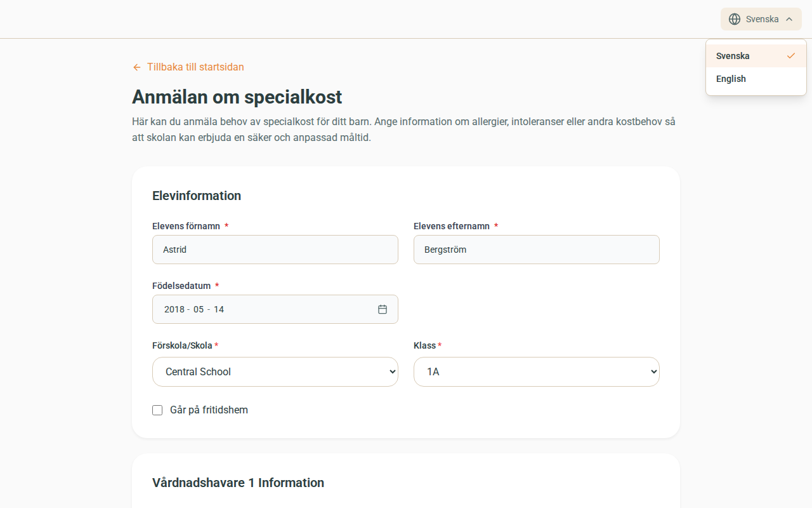812x508 pixels.
Task: Click the month 05 in birth date
Action: [x=199, y=309]
